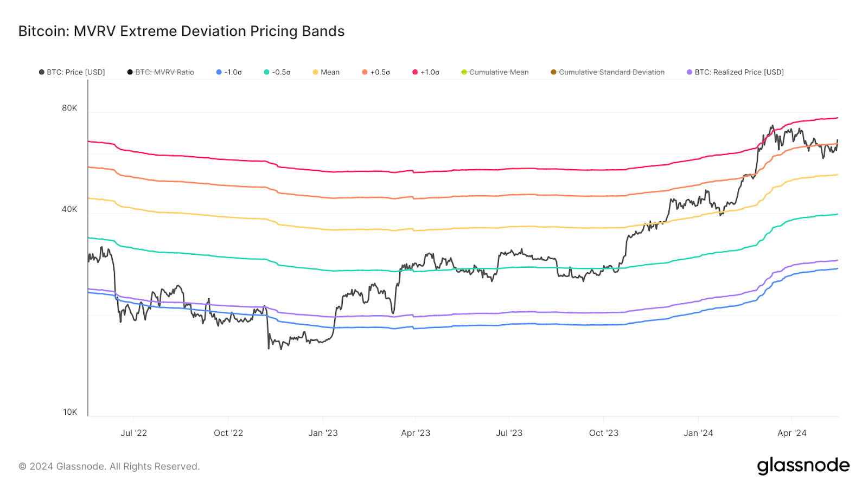
Task: Toggle the +1.0σ legend entry
Action: pyautogui.click(x=426, y=72)
